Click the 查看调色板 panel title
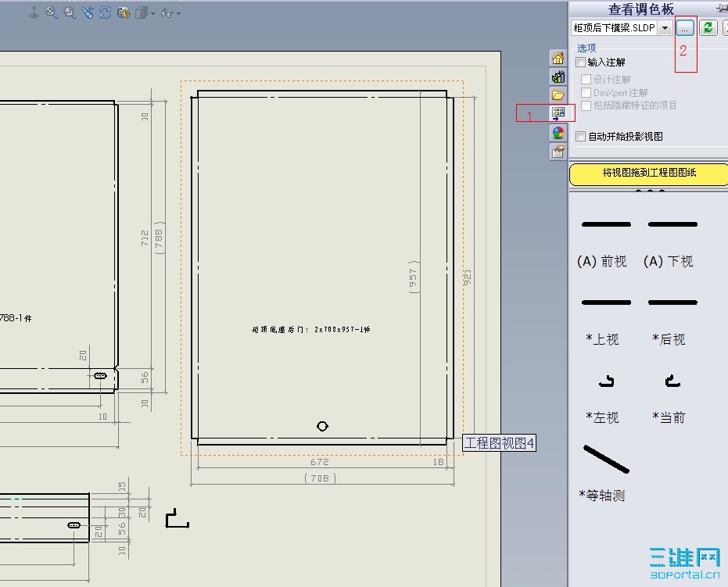 point(640,9)
